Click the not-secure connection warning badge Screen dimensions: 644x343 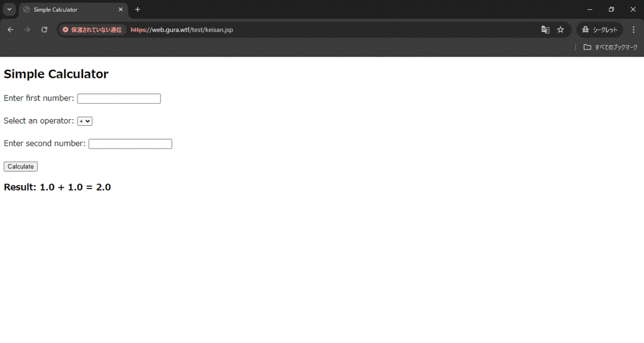92,30
